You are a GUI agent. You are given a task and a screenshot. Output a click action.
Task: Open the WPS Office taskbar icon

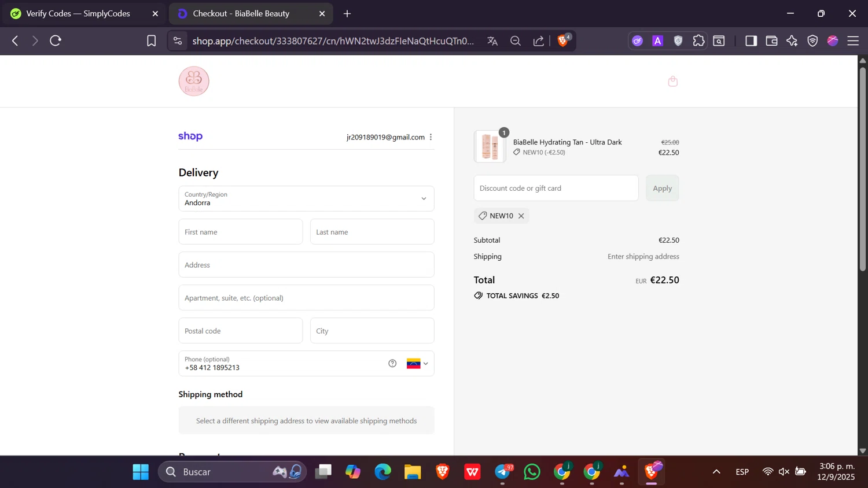point(472,472)
